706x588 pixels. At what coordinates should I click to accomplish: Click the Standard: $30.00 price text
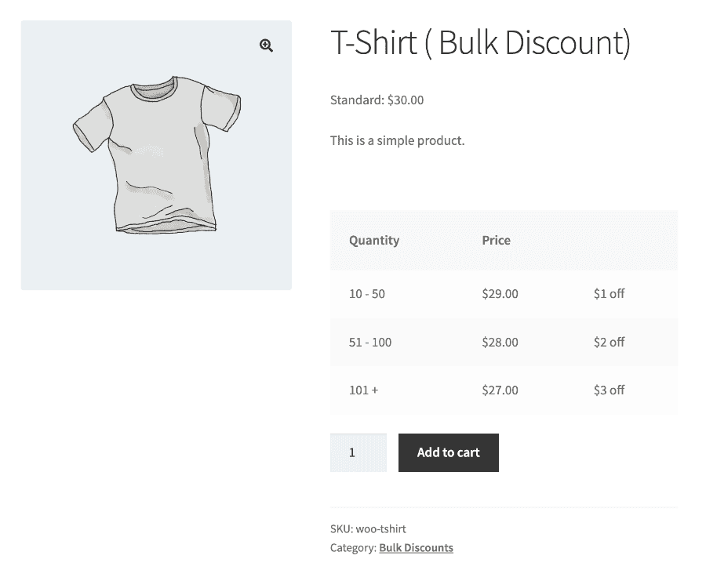377,100
